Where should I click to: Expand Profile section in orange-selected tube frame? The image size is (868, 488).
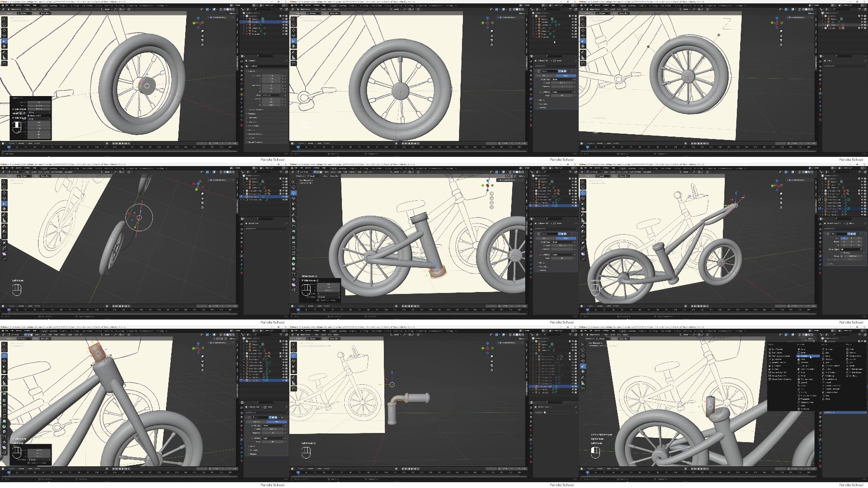pyautogui.click(x=542, y=263)
